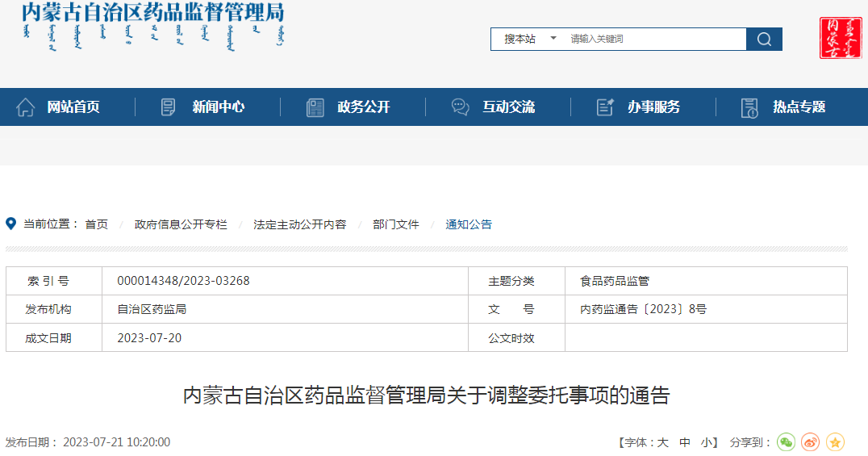Screen dimensions: 868x456
Task: Click the article title about 调整委托事项的通告
Action: pos(426,395)
